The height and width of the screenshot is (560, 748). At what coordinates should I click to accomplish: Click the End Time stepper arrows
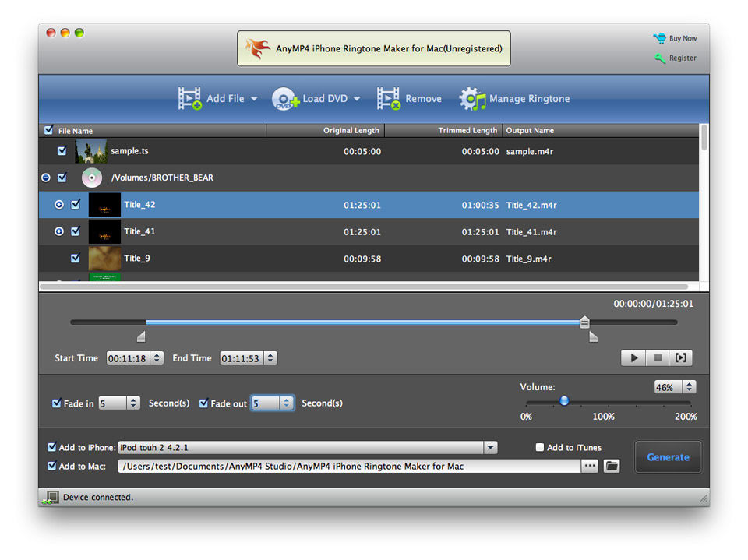(x=270, y=358)
